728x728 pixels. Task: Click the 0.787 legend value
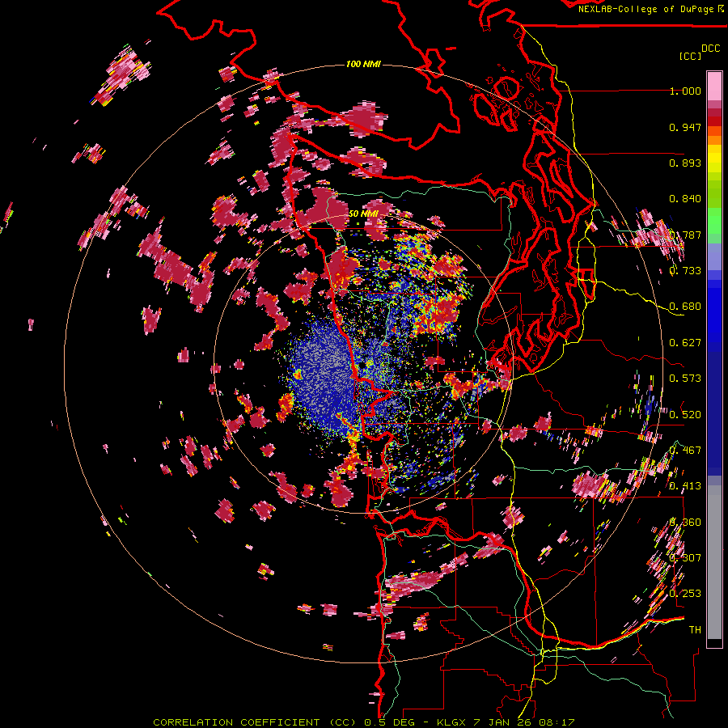coord(685,235)
